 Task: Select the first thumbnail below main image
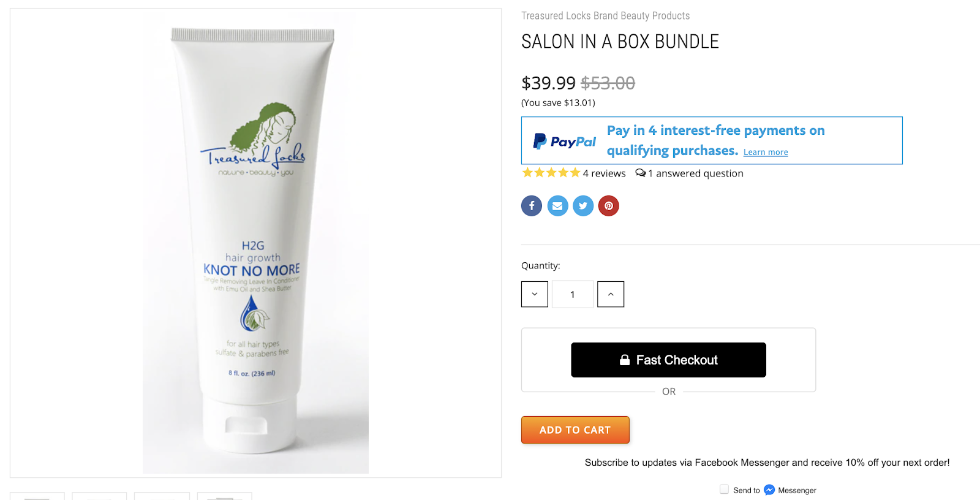37,496
